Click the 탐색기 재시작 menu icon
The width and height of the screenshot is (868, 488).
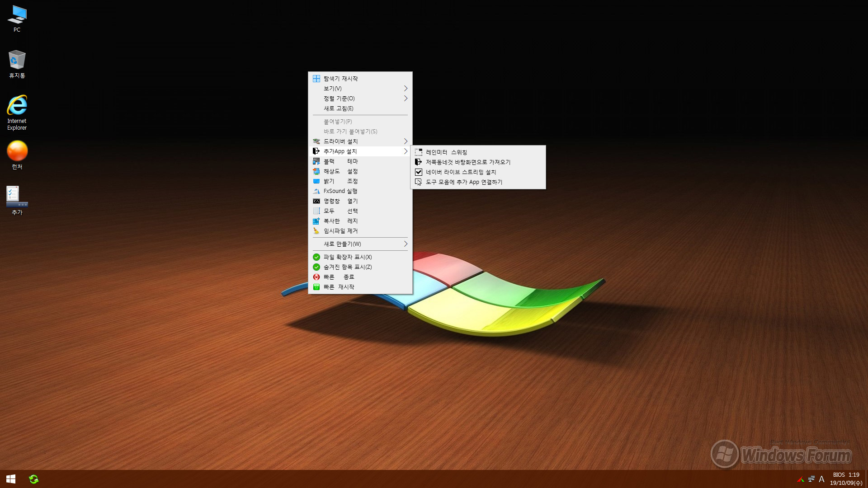pyautogui.click(x=316, y=79)
